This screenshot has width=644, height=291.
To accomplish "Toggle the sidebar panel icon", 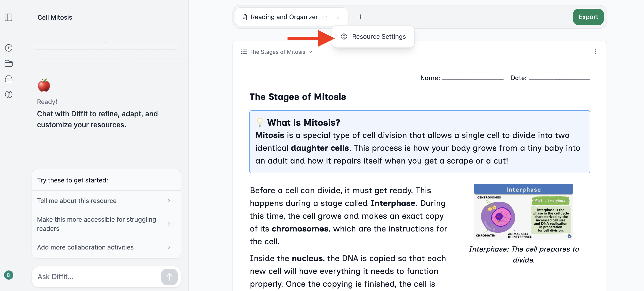I will tap(8, 17).
